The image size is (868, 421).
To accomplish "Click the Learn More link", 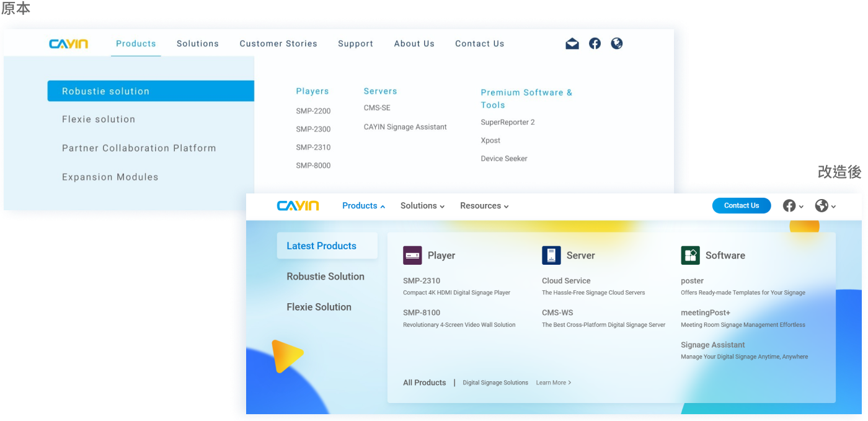I will click(x=554, y=383).
